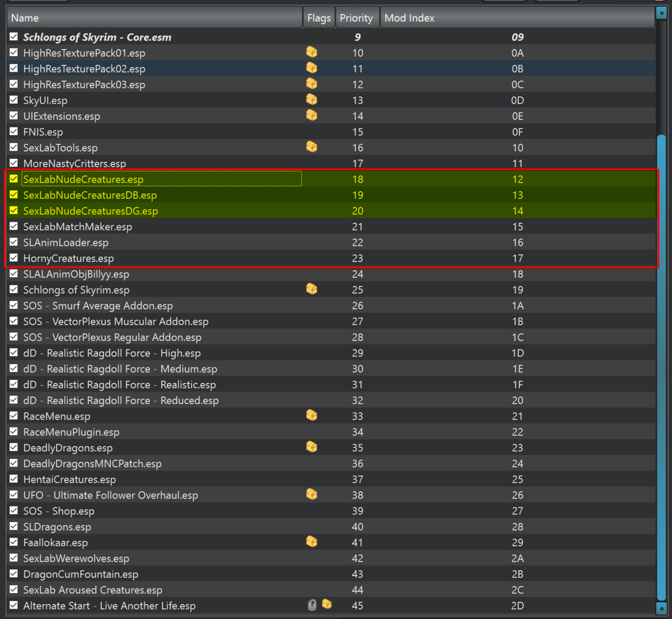The width and height of the screenshot is (672, 619).
Task: Click the archive flag icon for HighResTexturePack03.esp
Action: 312,84
